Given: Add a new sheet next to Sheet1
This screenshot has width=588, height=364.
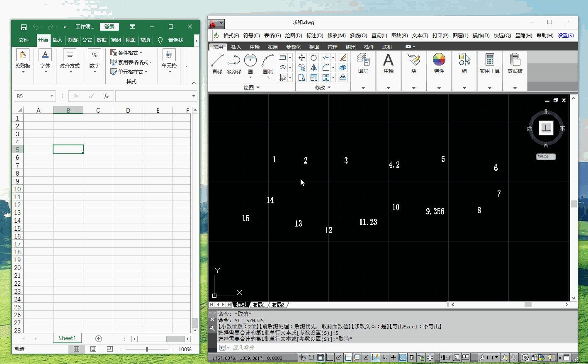Looking at the screenshot, I should 99,338.
